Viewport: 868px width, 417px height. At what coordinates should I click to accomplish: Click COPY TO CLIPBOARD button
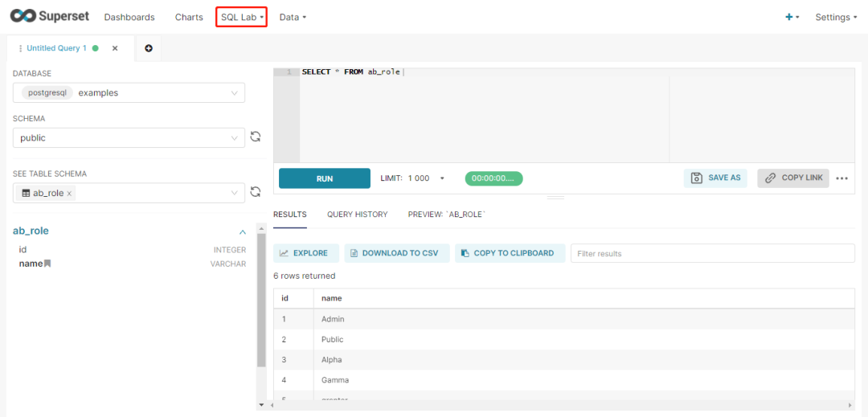[x=510, y=253]
